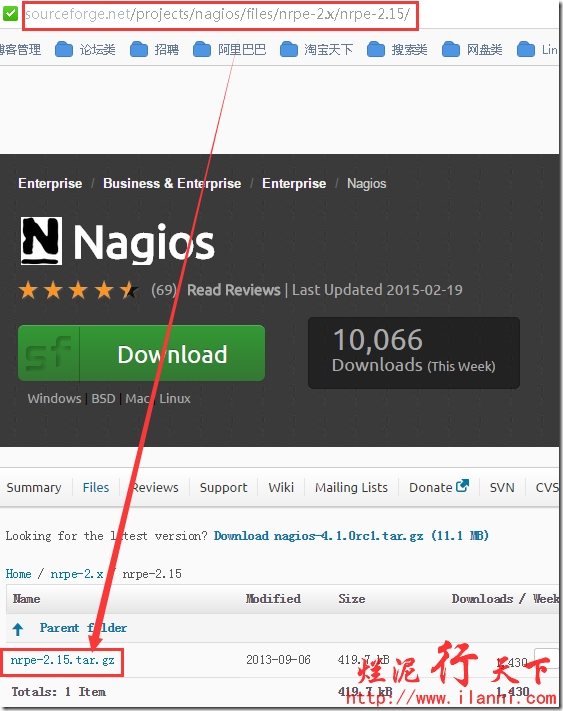This screenshot has width=563, height=711.
Task: Download nagios-4.1.0rc1.tar.gz latest version link
Action: pyautogui.click(x=351, y=536)
